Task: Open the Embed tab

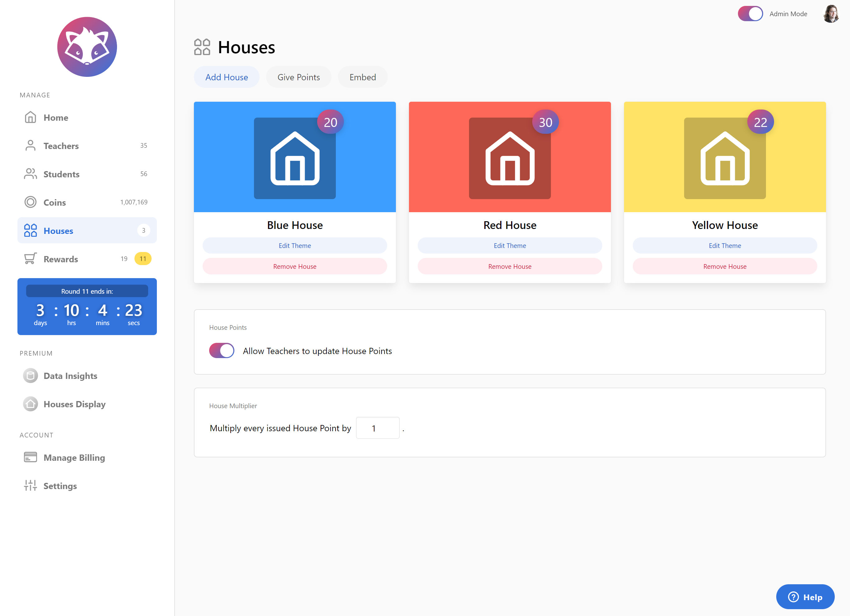Action: click(x=362, y=77)
